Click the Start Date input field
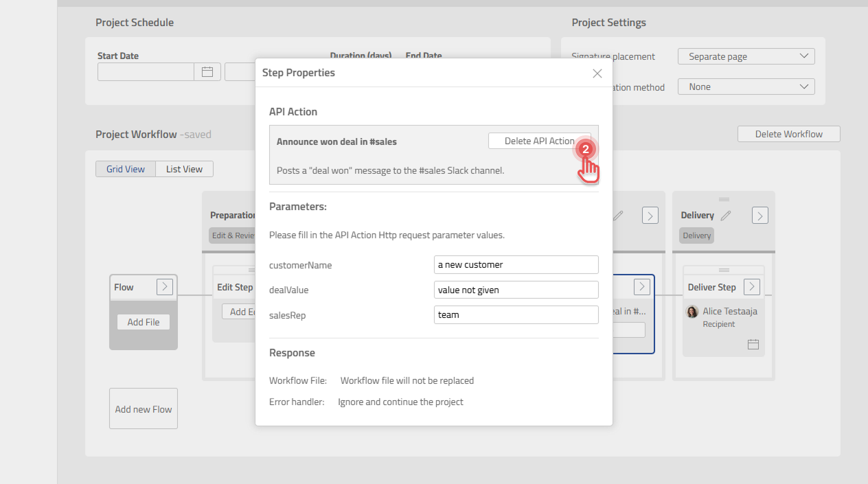The width and height of the screenshot is (868, 484). click(x=146, y=71)
